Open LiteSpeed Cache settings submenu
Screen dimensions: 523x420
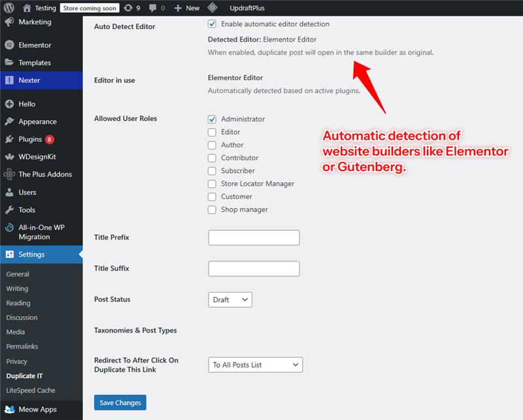click(31, 391)
